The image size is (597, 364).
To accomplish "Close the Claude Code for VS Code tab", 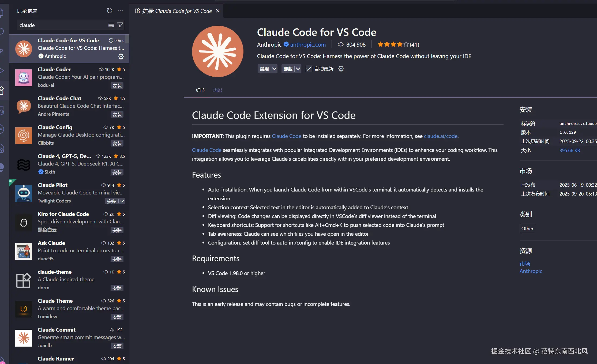I will tap(218, 11).
